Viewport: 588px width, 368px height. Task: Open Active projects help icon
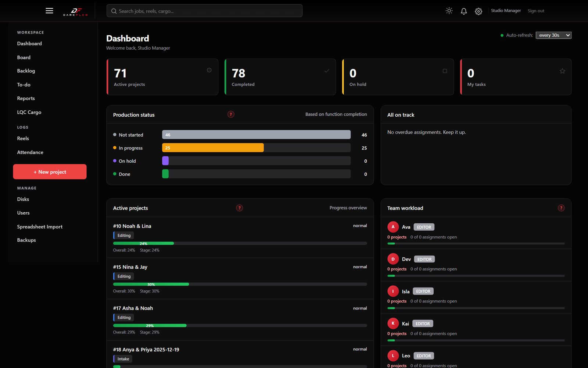[x=239, y=208]
